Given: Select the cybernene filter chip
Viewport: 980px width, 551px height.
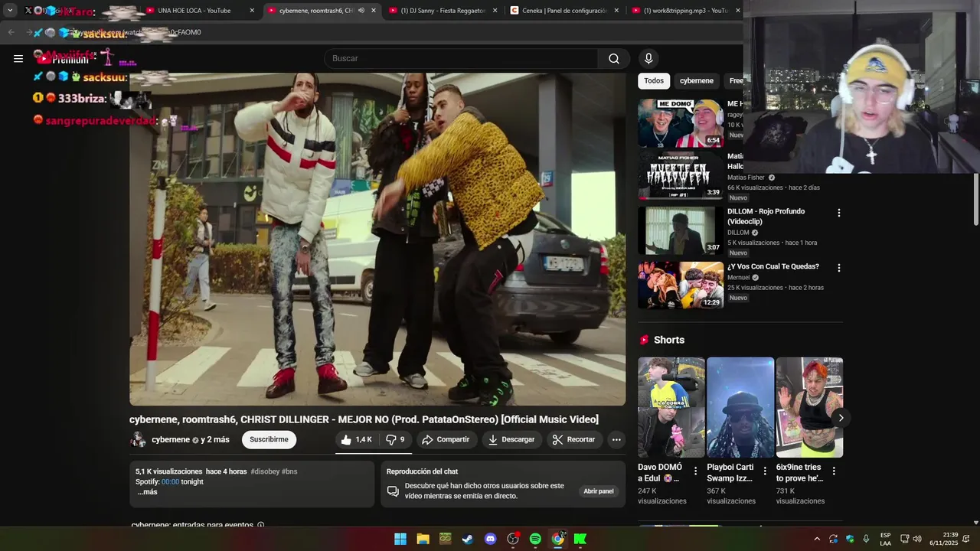Looking at the screenshot, I should [697, 80].
